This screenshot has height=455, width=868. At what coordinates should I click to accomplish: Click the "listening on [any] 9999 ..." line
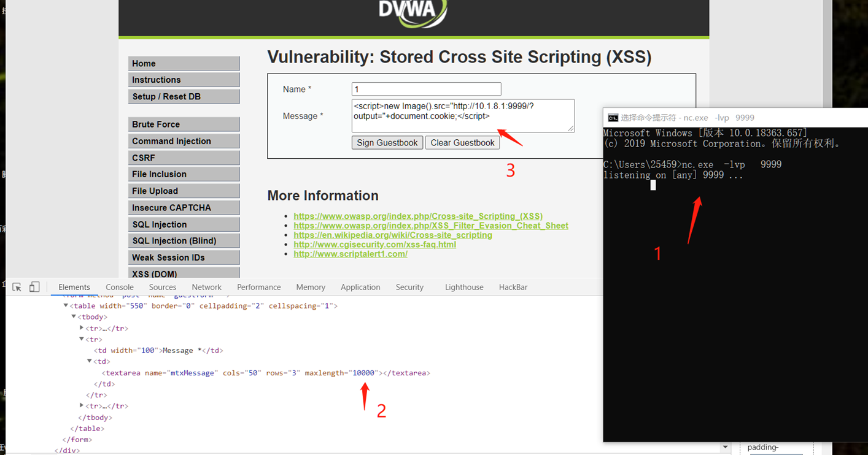pyautogui.click(x=673, y=175)
